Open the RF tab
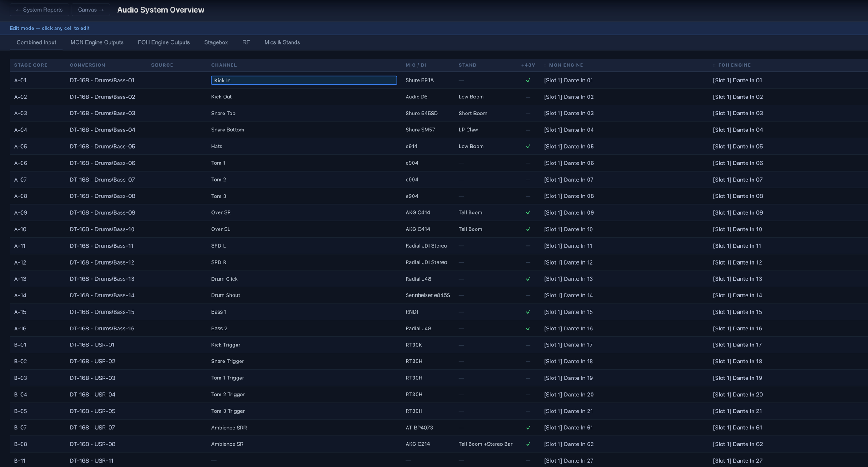The image size is (868, 467). pyautogui.click(x=246, y=42)
